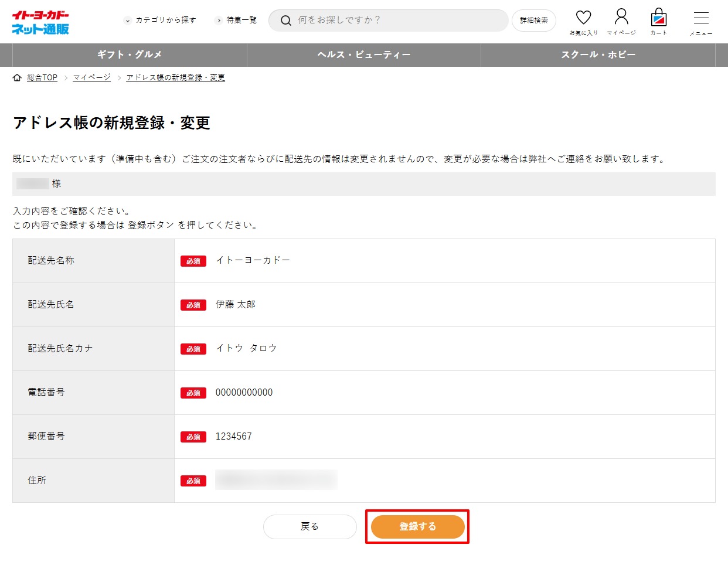Select the ヘルス・ビューティー tab
The width and height of the screenshot is (728, 565).
[x=364, y=55]
